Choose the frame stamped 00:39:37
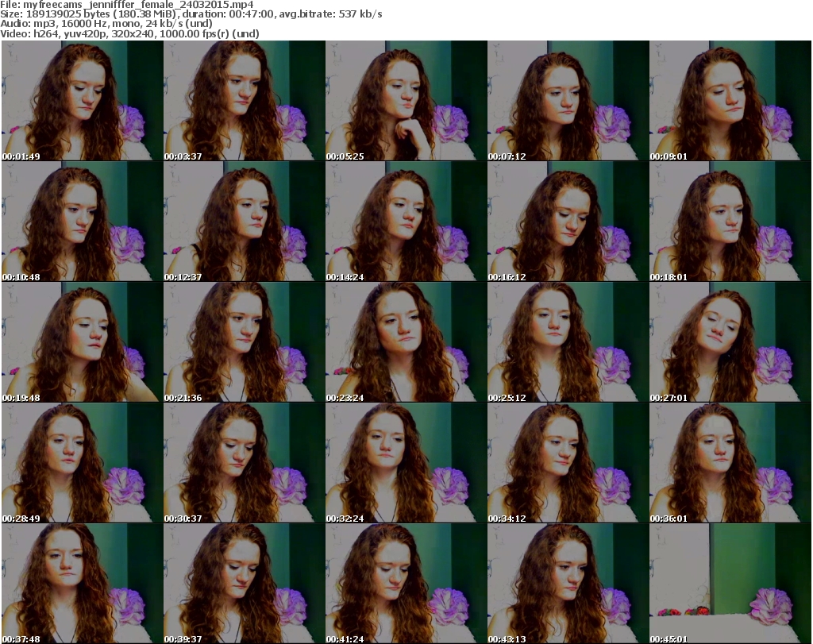 point(245,584)
